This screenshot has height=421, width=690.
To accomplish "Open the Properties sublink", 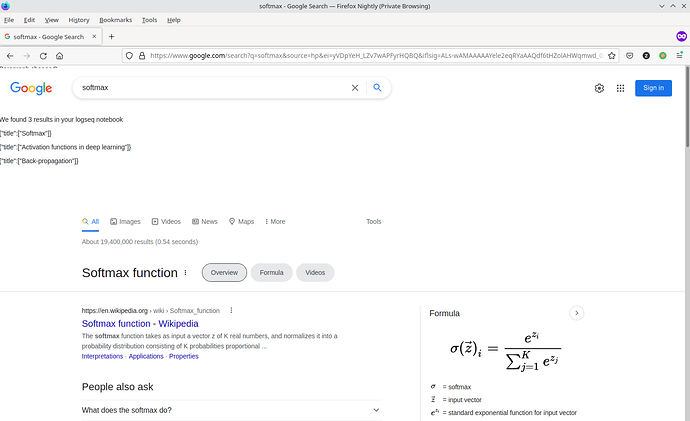I will coord(184,356).
